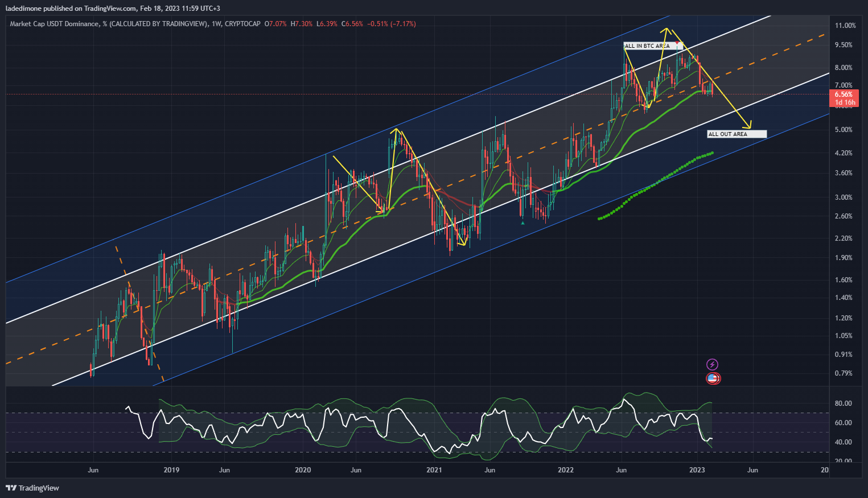Screen dimensions: 868x498
Task: Click the 2021 time axis label
Action: pyautogui.click(x=434, y=470)
